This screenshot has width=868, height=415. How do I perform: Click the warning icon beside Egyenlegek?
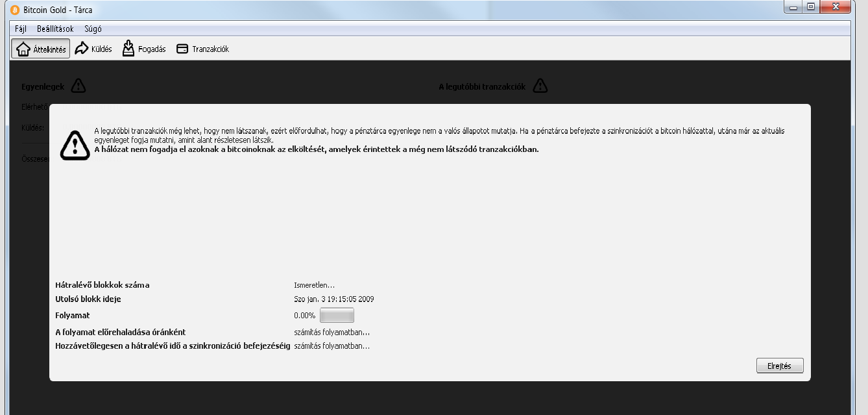[x=78, y=86]
